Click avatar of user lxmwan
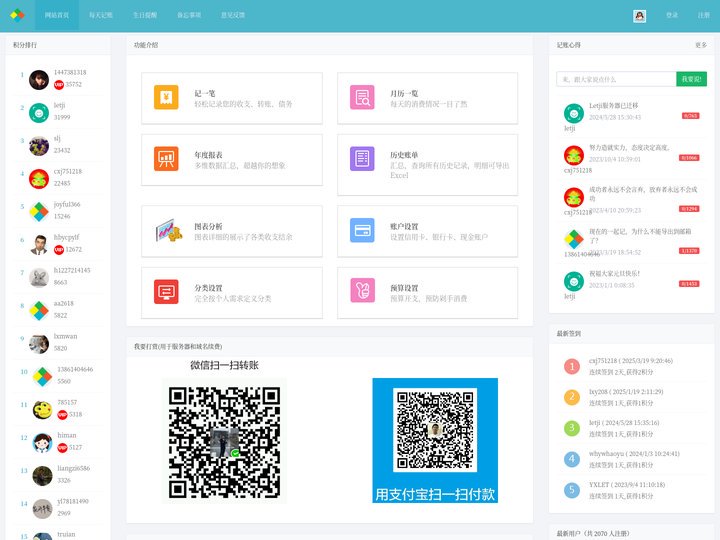This screenshot has height=540, width=720. pos(39,344)
